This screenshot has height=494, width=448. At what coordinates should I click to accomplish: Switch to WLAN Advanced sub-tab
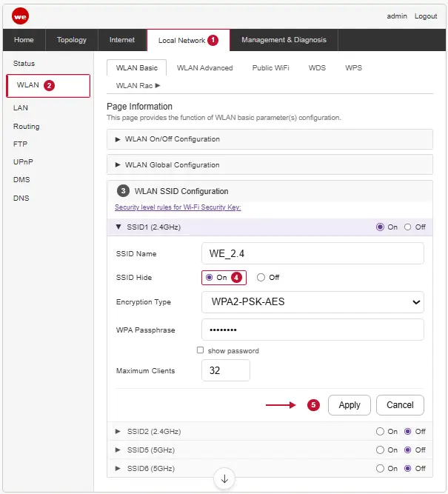point(205,67)
